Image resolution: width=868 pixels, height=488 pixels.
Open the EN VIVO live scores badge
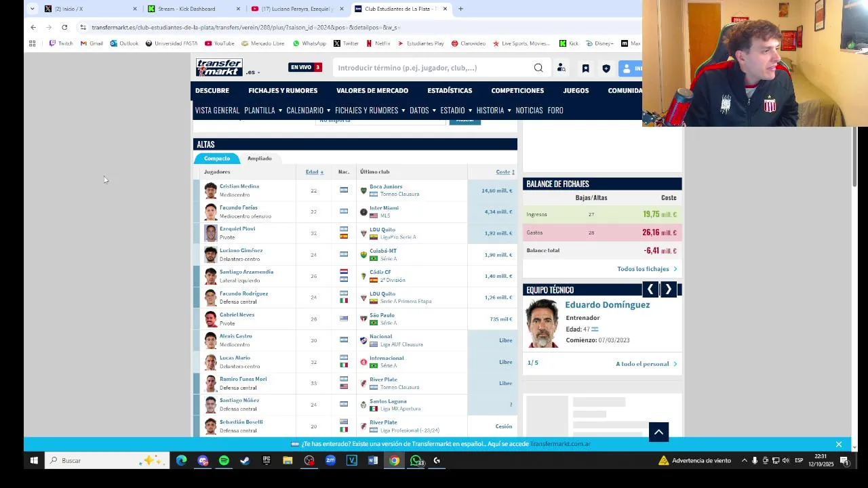tap(305, 67)
